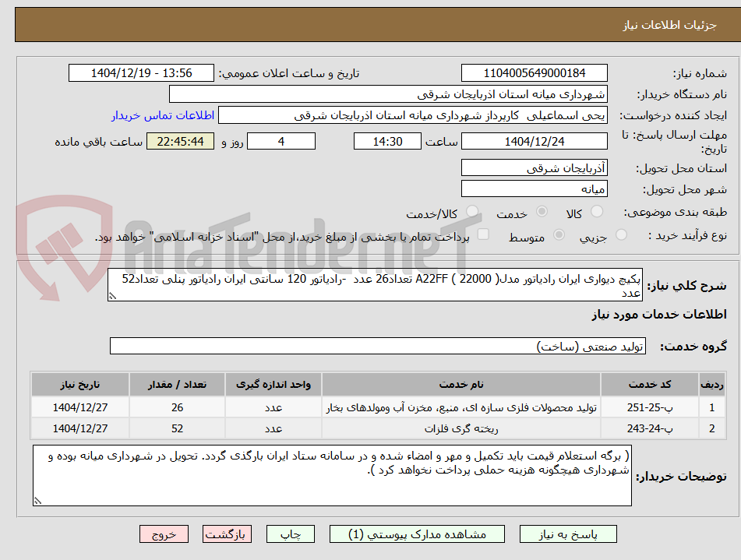741x560 pixels.
Task: Click the remaining time field 22:45:44
Action: coord(180,141)
